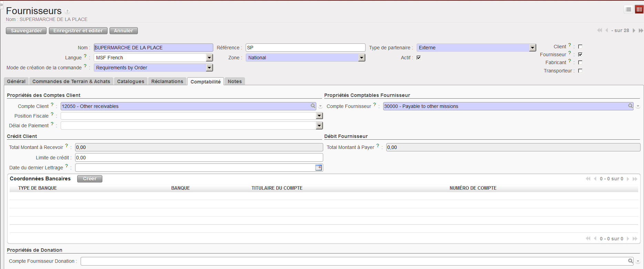The image size is (644, 269).
Task: Click help icon next to Fournisseurs title
Action: (68, 11)
